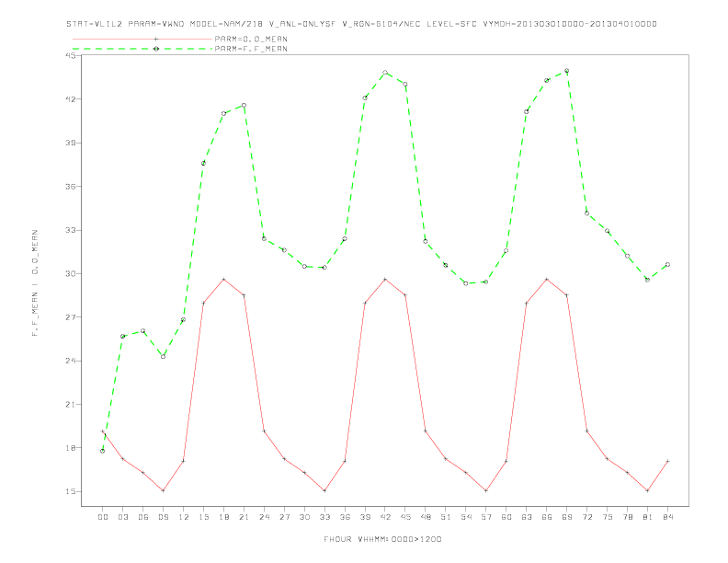728x563 pixels.
Task: Click red O.O_MEAN plus marker at hour 18
Action: pyautogui.click(x=223, y=279)
